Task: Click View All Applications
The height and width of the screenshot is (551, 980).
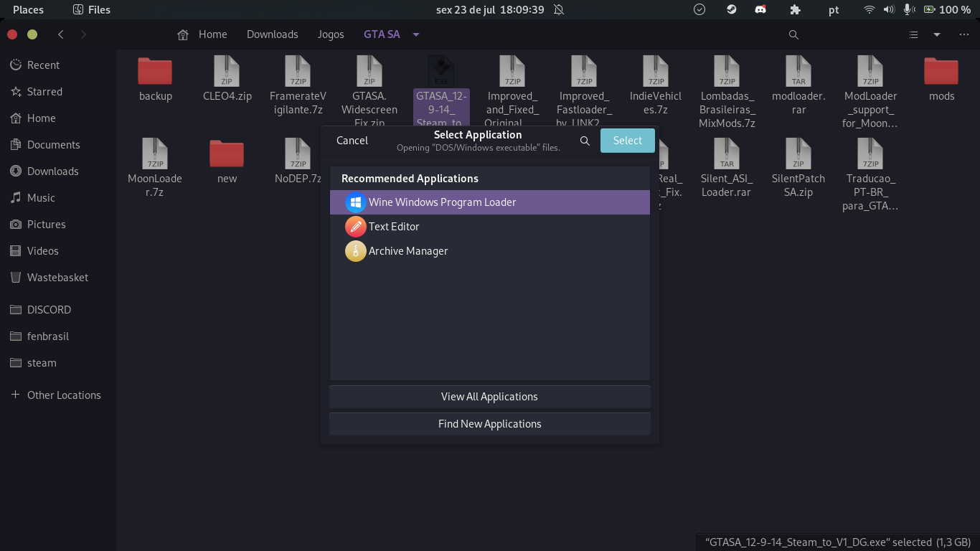Action: [x=490, y=397]
